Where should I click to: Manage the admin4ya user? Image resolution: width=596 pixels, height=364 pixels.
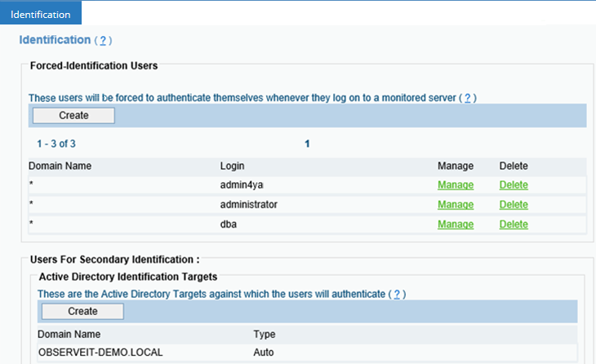(x=455, y=185)
